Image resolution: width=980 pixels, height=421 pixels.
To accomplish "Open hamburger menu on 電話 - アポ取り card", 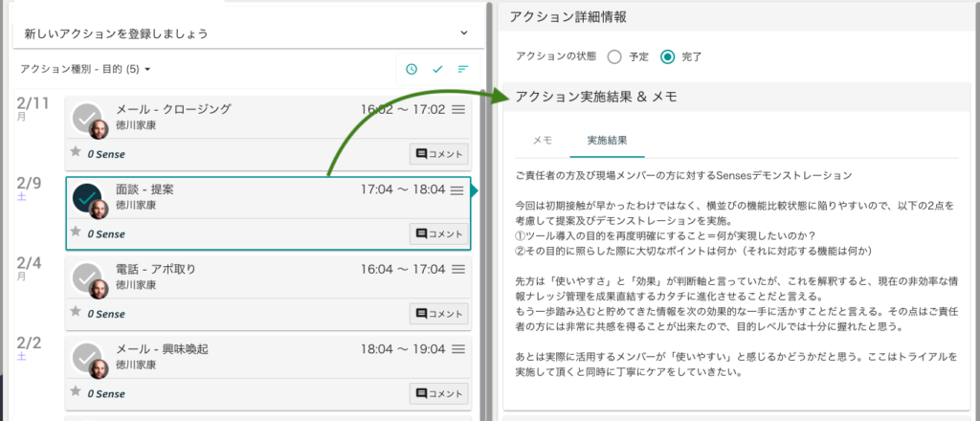I will [x=458, y=269].
